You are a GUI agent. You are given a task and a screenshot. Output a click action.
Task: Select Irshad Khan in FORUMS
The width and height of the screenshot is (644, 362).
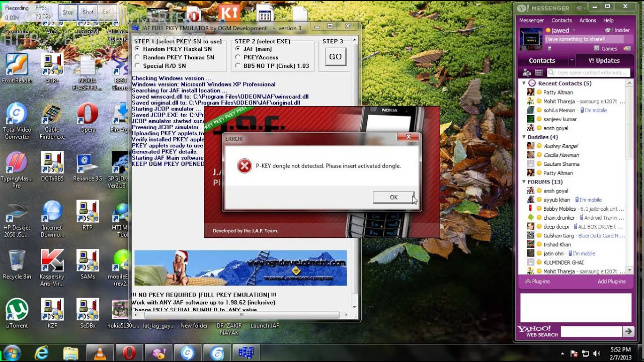[557, 244]
